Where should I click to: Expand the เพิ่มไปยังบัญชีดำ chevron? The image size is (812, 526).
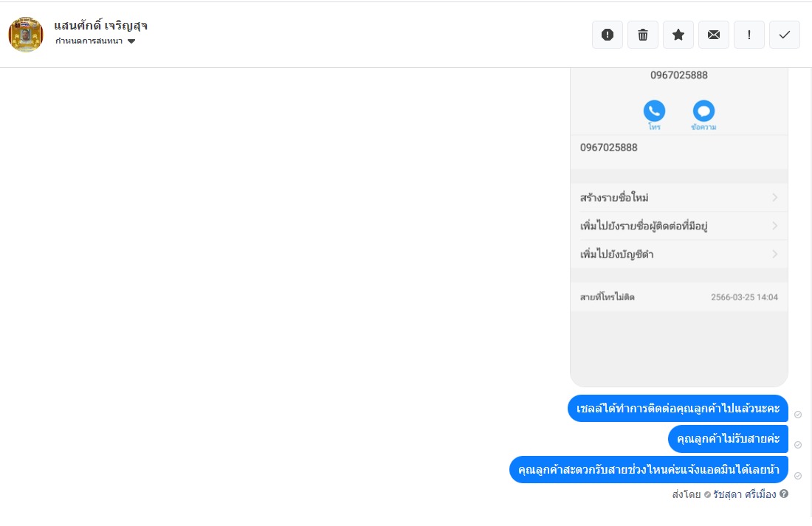[x=774, y=255]
